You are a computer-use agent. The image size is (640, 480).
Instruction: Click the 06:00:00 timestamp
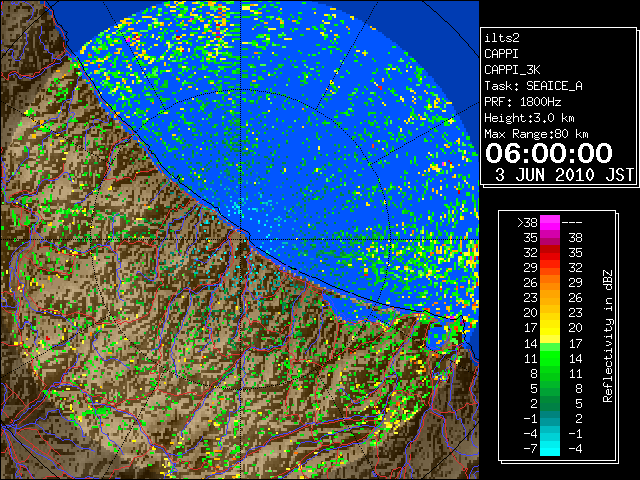(549, 153)
